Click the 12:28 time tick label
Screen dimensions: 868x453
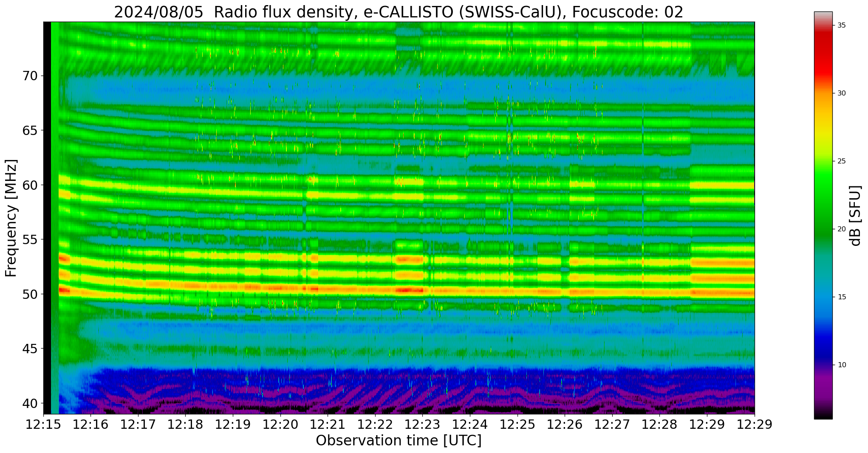pyautogui.click(x=660, y=425)
